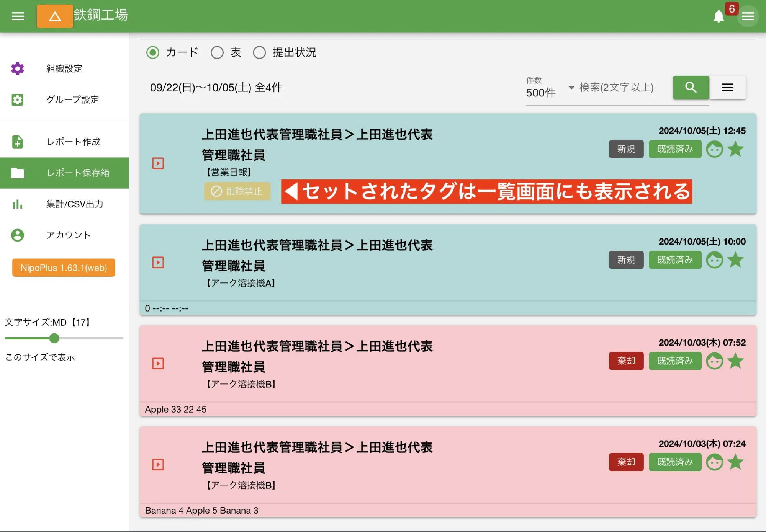The width and height of the screenshot is (766, 532).
Task: Open the レポート作成 report creation icon
Action: (18, 142)
